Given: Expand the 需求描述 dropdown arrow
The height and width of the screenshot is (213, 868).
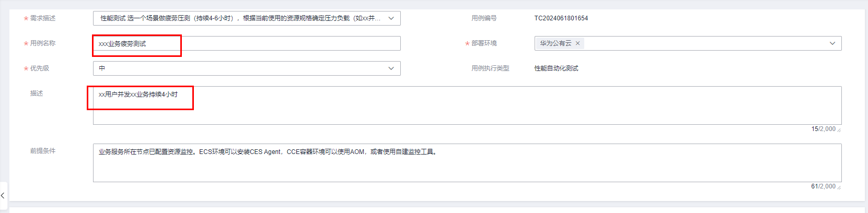Looking at the screenshot, I should 391,18.
